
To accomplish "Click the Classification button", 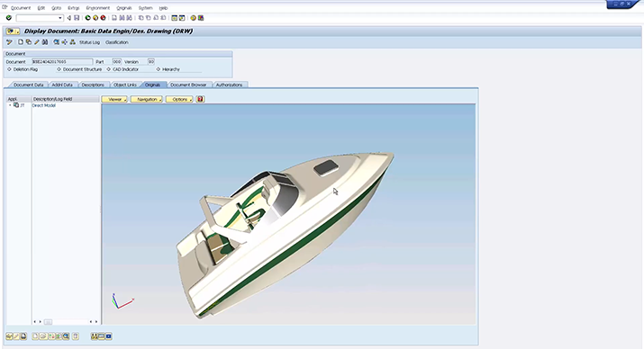I will 117,42.
